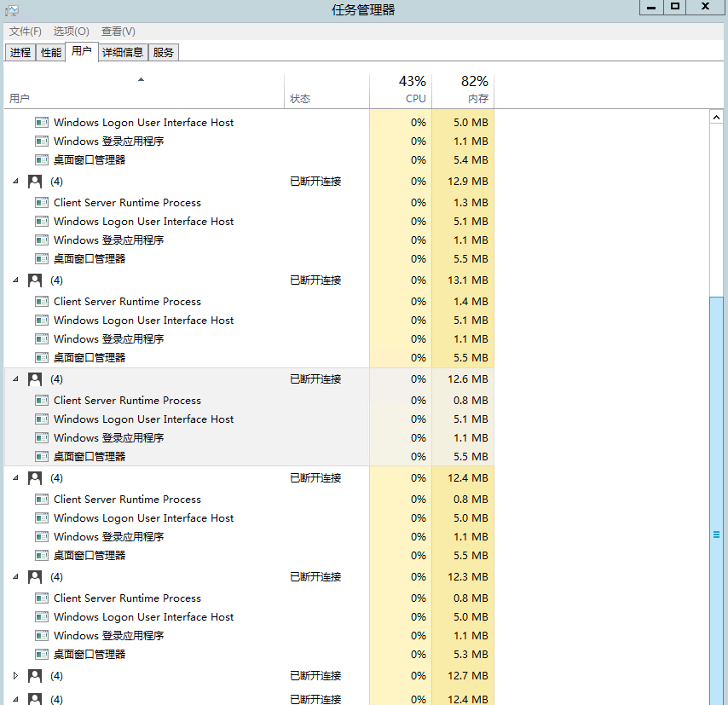Viewport: 728px width, 705px height.
Task: Open the 详细信息 tab
Action: coord(123,53)
